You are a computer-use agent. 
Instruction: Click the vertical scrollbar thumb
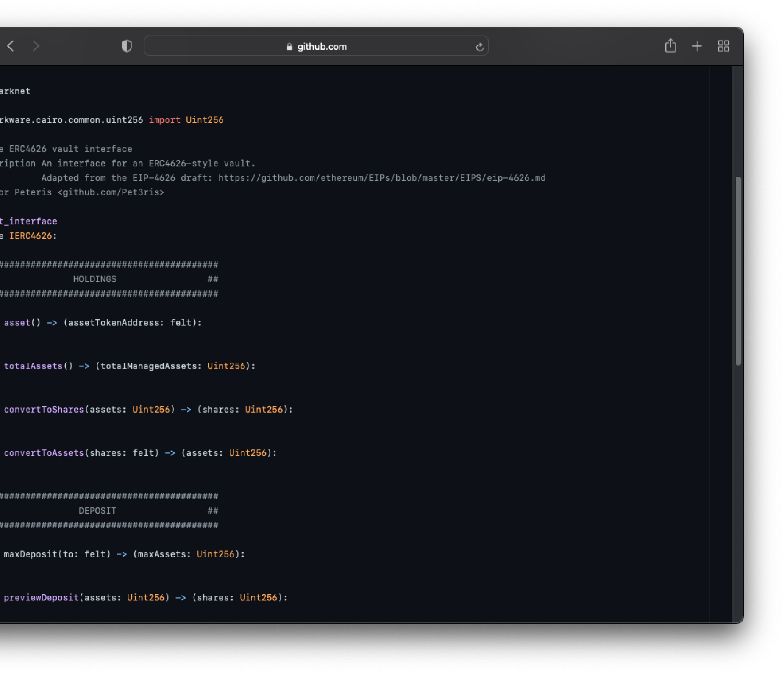pyautogui.click(x=738, y=271)
